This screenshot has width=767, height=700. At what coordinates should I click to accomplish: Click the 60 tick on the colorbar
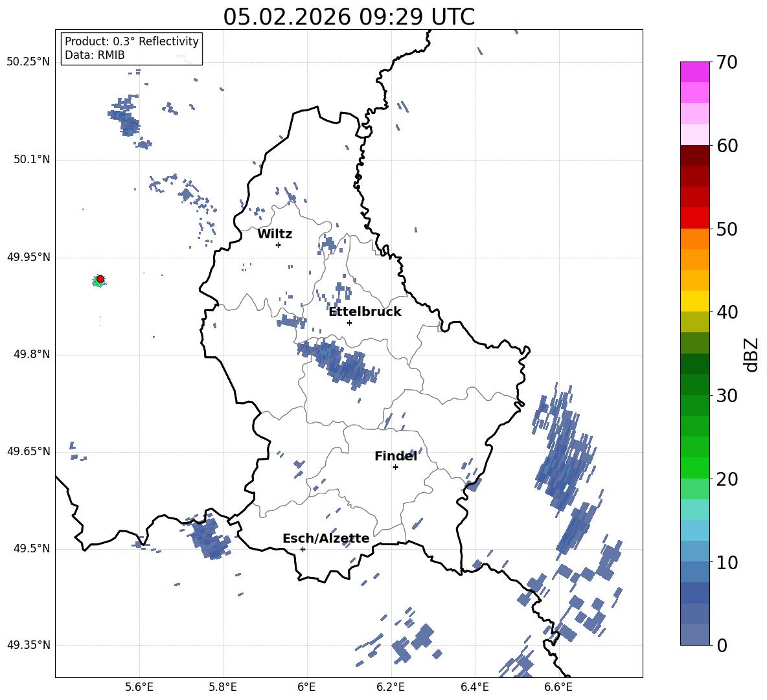[x=726, y=146]
